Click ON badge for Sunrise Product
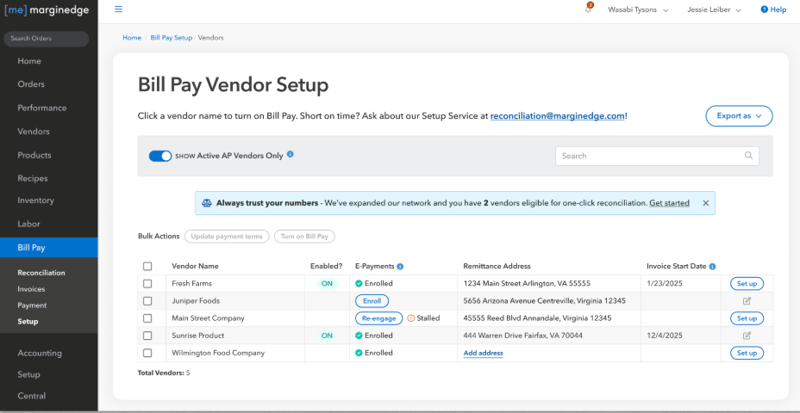Screen dimensions: 800x413 point(327,335)
